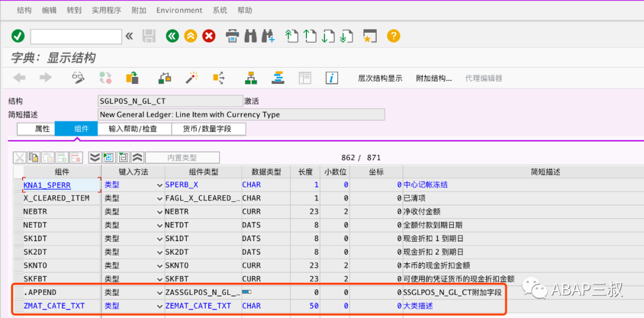The width and height of the screenshot is (644, 318).
Task: Click the ZASSGLPOS_N_GL_ component type cell
Action: click(203, 292)
